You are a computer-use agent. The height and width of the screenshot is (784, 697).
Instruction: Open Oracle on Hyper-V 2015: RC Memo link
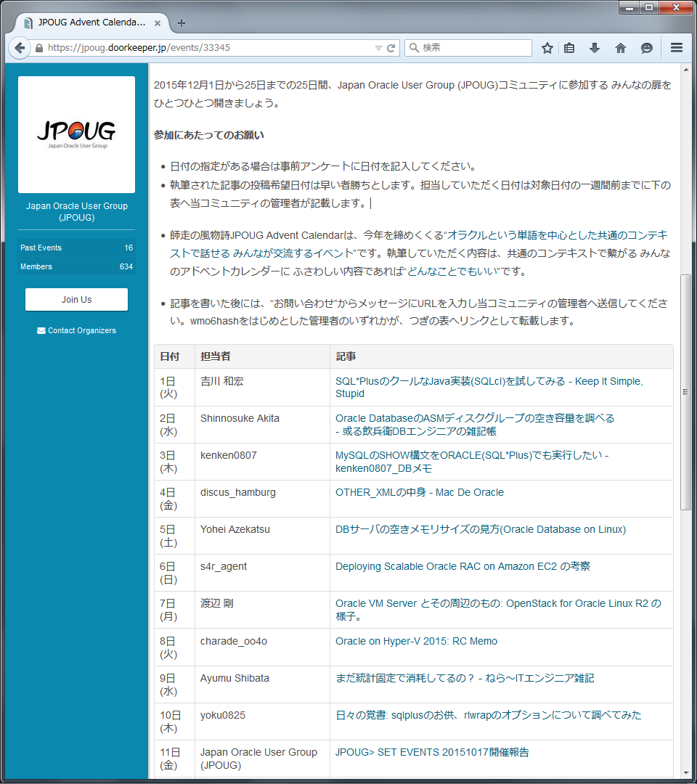(416, 641)
